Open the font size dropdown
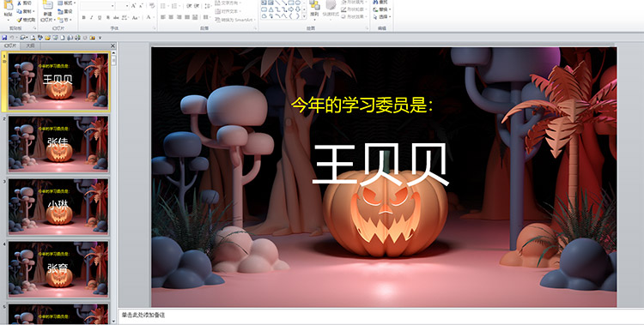This screenshot has width=644, height=325. point(127,6)
